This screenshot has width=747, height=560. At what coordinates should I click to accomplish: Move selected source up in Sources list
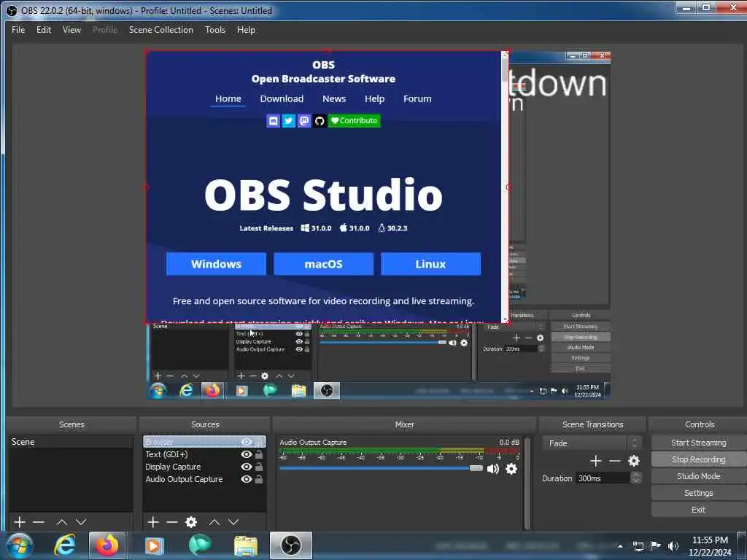point(214,522)
